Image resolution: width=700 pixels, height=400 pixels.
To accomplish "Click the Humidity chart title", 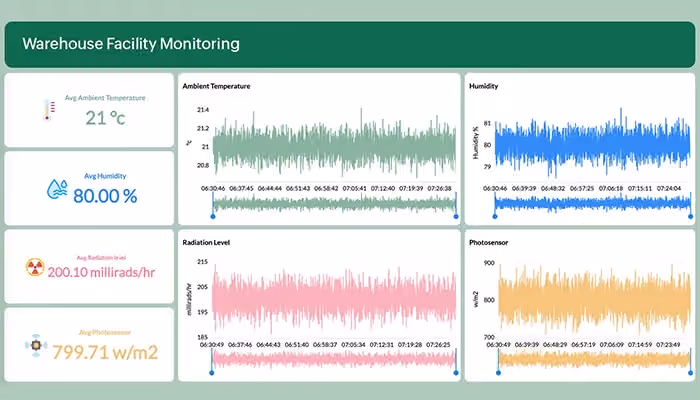I will (x=483, y=86).
